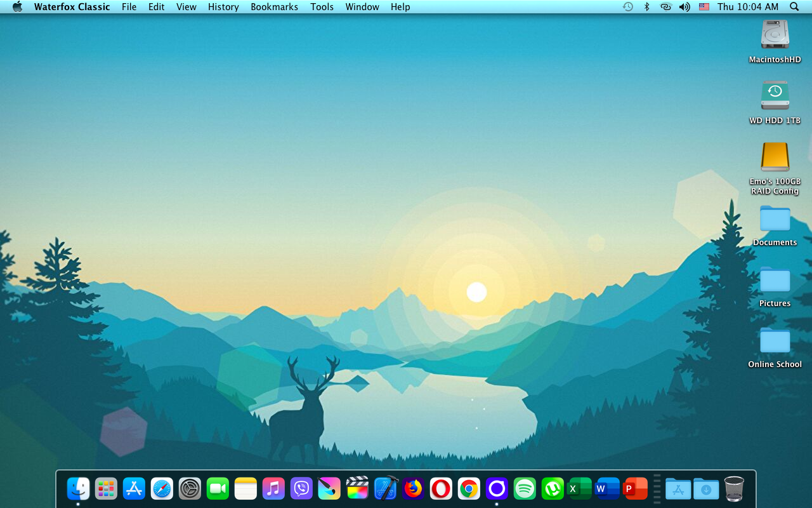
Task: Click the Thu 10:04 AM clock
Action: click(748, 7)
